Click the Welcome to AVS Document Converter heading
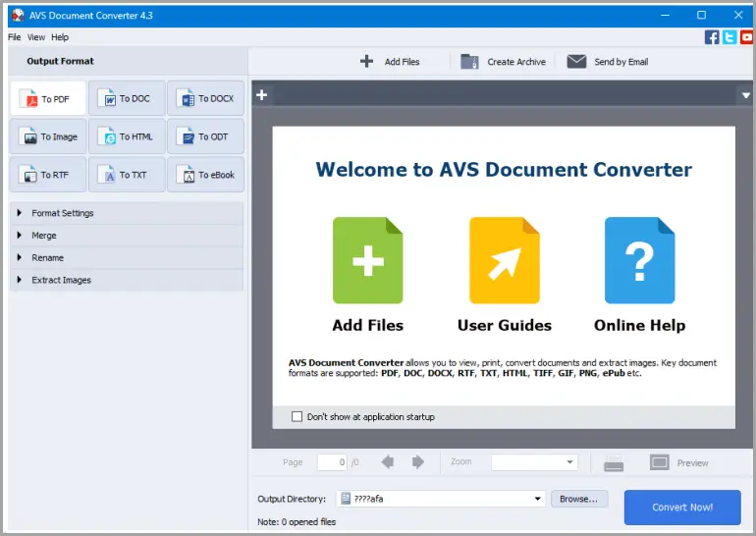Viewport: 756px width, 536px height. click(504, 170)
